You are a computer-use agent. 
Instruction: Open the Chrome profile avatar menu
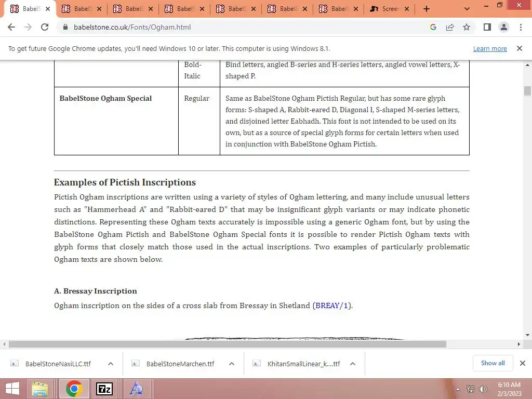(504, 27)
